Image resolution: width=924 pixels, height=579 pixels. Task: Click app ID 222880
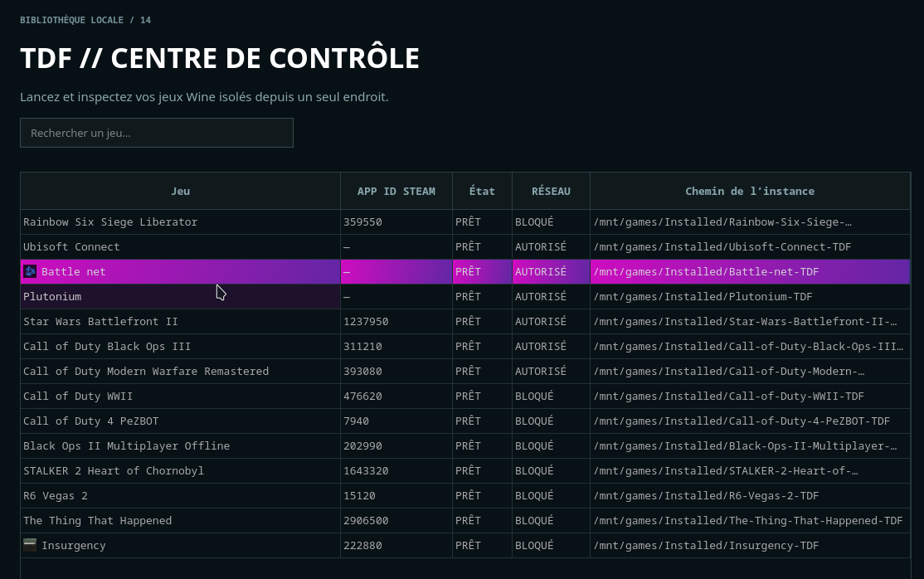[362, 545]
